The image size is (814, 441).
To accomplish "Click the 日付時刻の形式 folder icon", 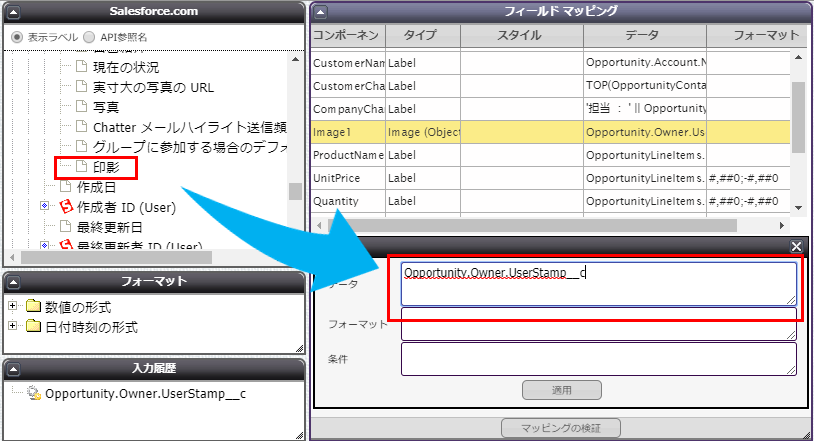I will [x=34, y=327].
